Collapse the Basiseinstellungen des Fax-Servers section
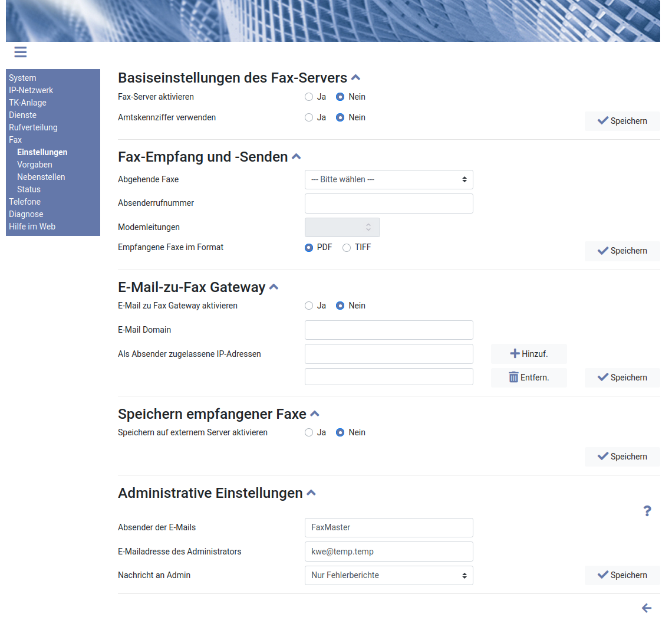Image resolution: width=672 pixels, height=617 pixels. pyautogui.click(x=355, y=78)
